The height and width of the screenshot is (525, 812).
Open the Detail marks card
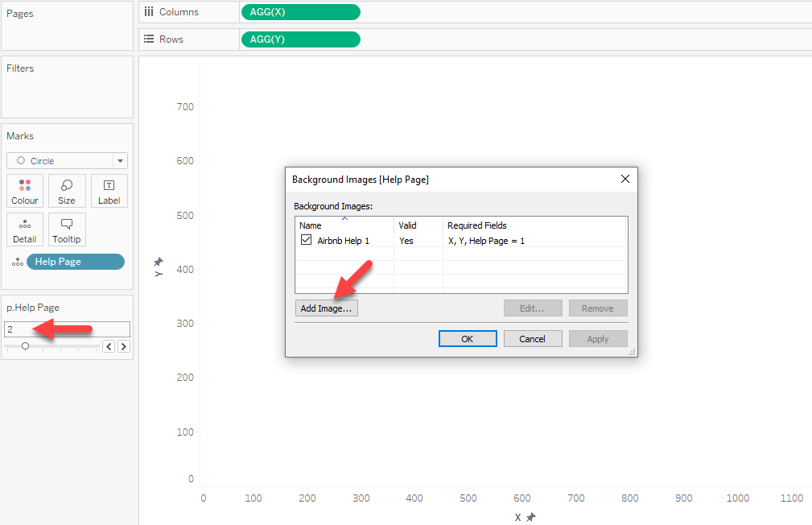pos(25,229)
